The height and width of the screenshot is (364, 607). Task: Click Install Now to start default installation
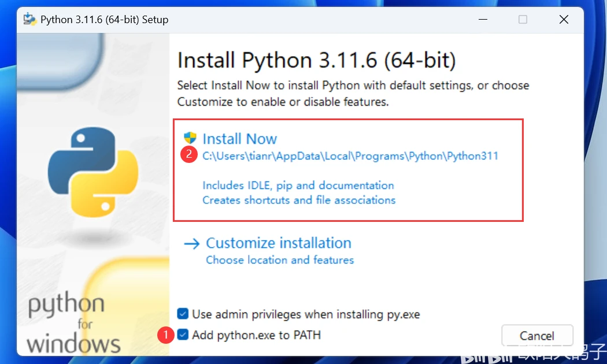tap(240, 139)
